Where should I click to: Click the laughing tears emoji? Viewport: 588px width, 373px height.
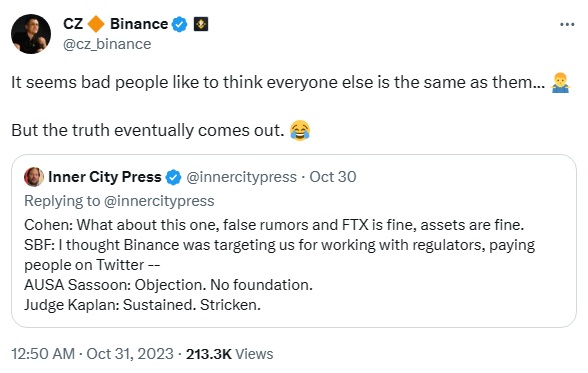click(x=300, y=130)
